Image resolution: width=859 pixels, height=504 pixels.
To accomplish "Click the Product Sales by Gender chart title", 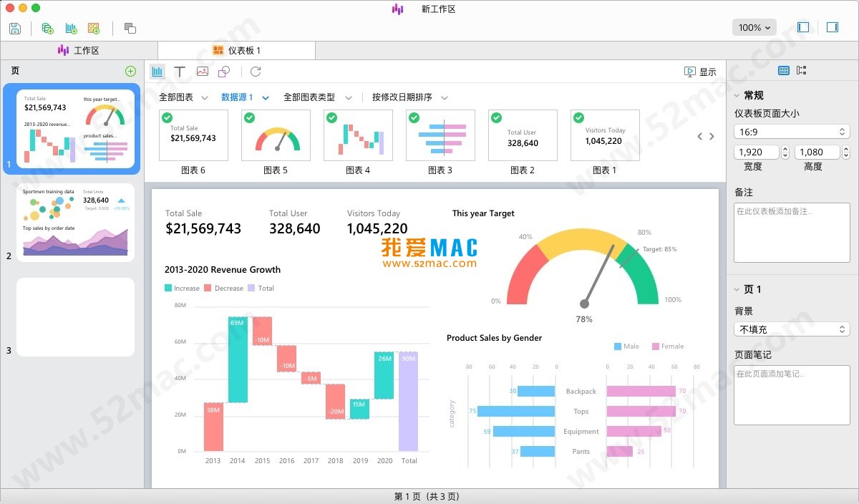I will (x=494, y=338).
